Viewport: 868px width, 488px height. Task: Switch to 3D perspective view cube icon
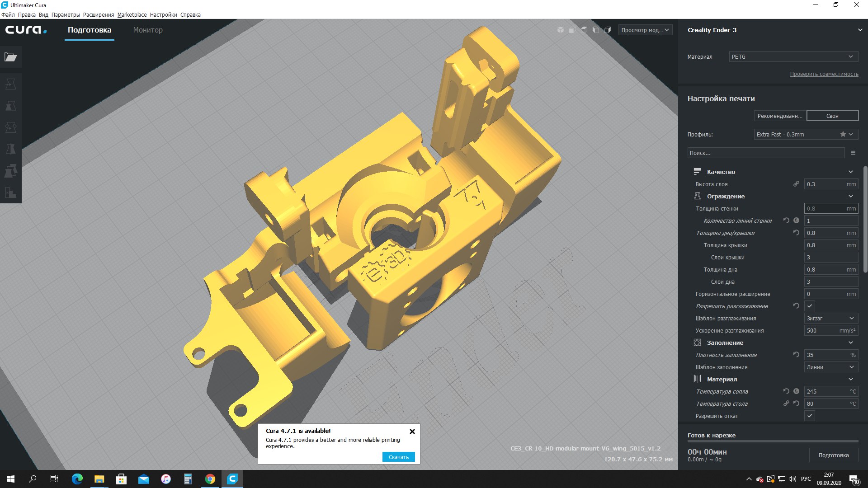(561, 30)
